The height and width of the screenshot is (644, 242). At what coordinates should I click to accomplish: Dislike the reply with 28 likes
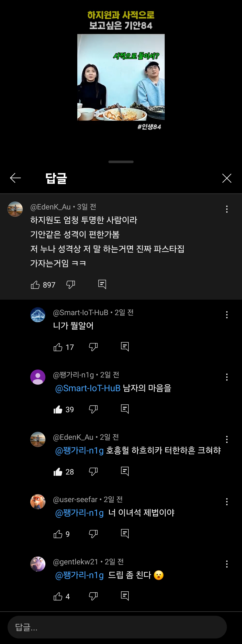(93, 472)
